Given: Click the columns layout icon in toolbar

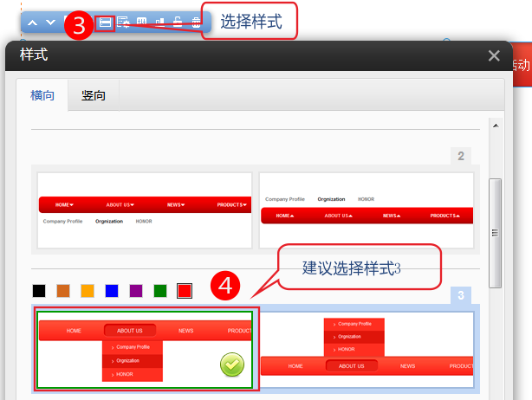Looking at the screenshot, I should pyautogui.click(x=141, y=23).
